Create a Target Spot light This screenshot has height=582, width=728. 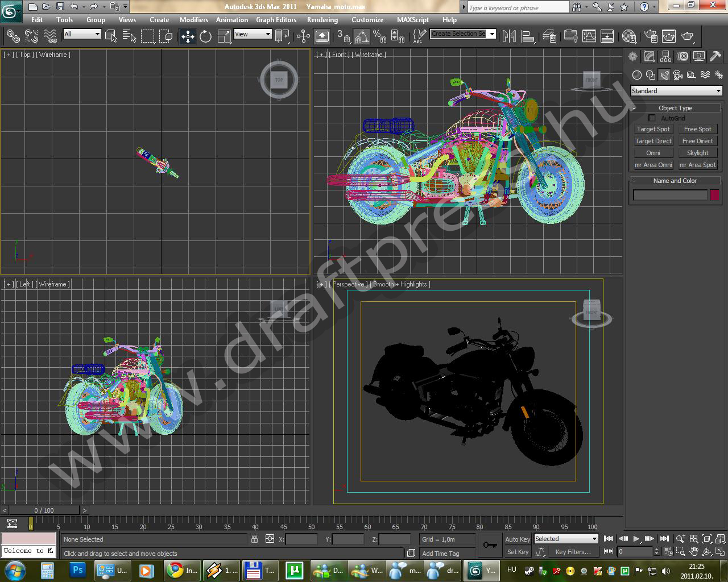point(653,129)
